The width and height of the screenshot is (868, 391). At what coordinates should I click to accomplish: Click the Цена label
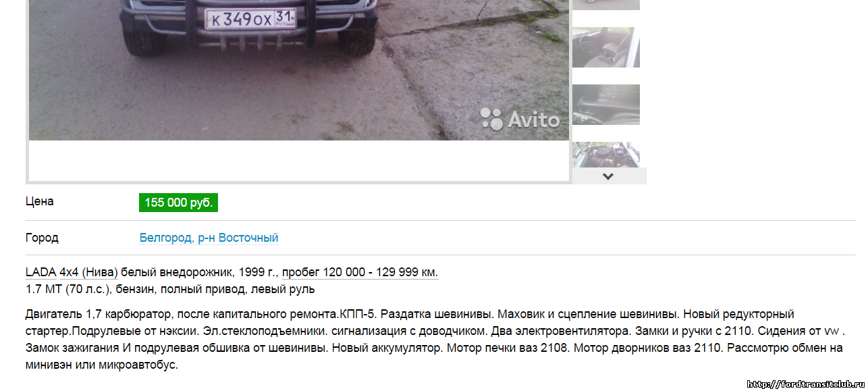[39, 201]
